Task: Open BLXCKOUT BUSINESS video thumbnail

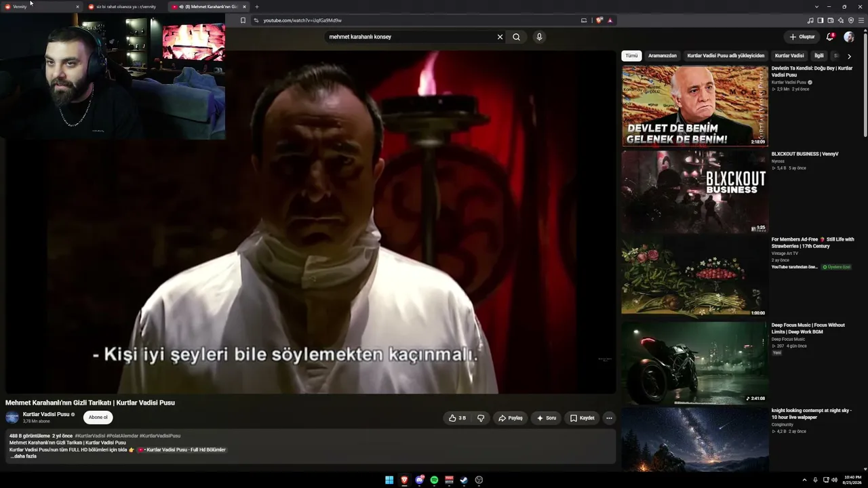Action: click(695, 192)
